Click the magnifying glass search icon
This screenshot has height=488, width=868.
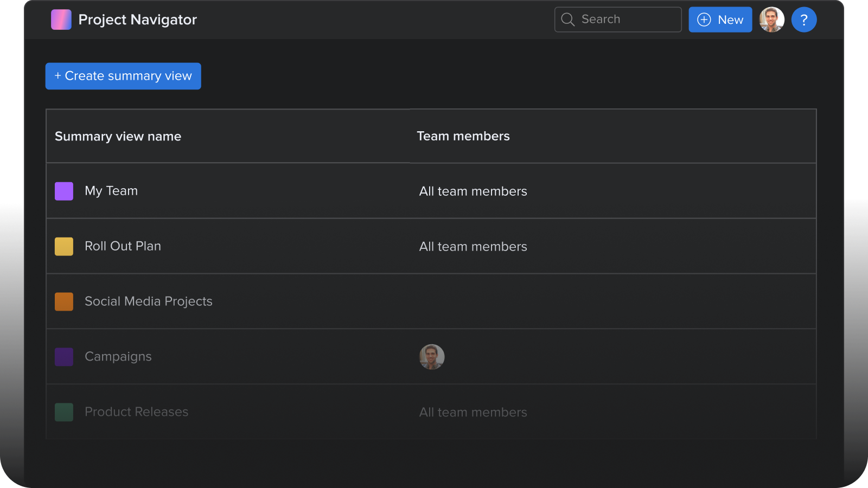click(x=567, y=20)
